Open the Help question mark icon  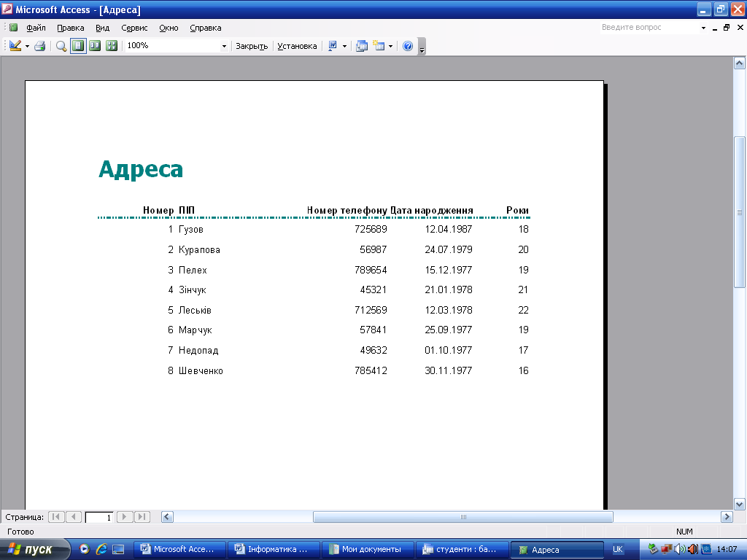point(408,46)
